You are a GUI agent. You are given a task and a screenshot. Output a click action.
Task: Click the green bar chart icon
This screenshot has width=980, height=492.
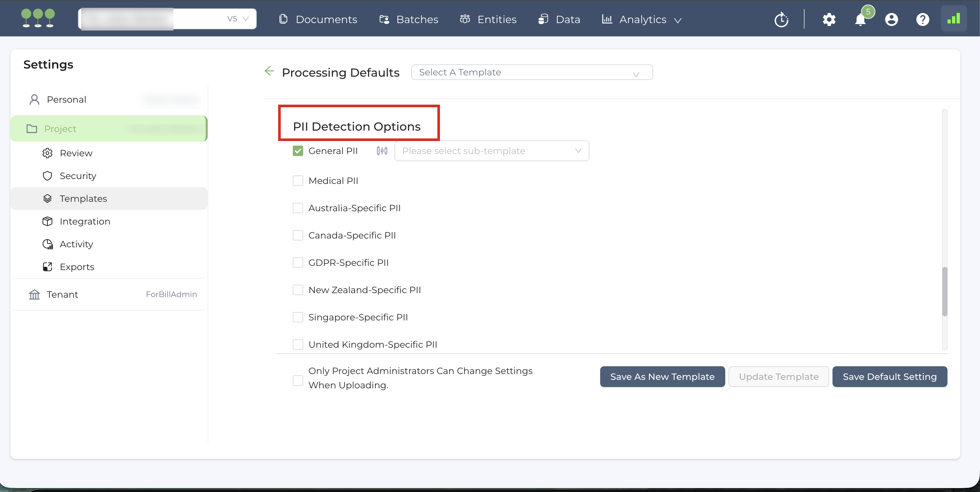(953, 19)
